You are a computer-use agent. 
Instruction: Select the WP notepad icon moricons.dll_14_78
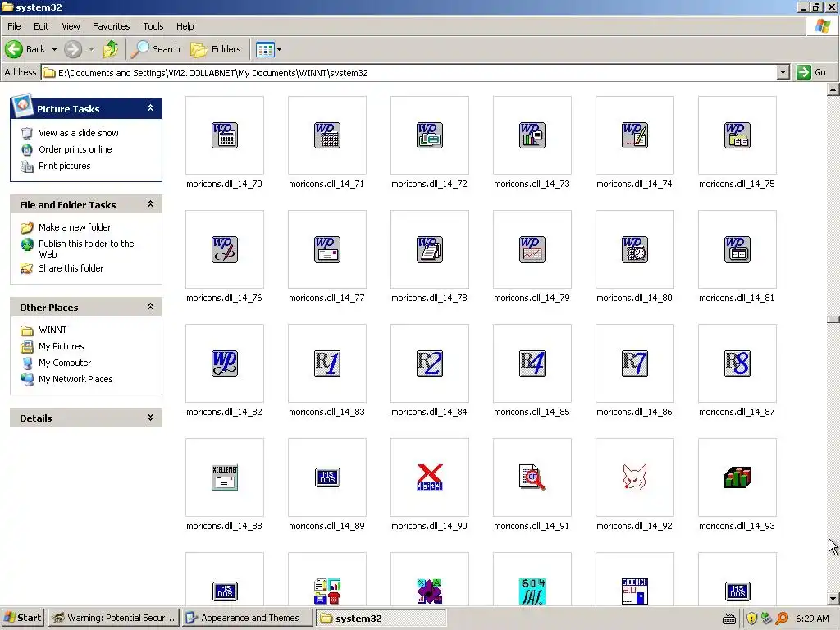(430, 249)
